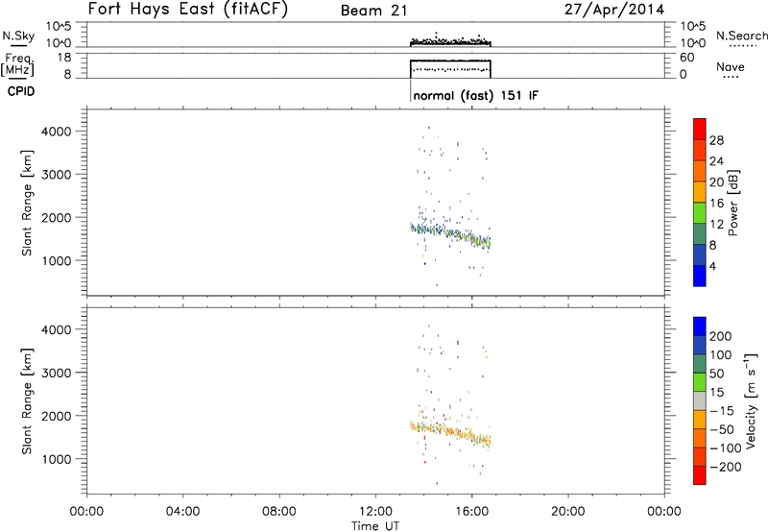The height and width of the screenshot is (532, 768).
Task: Click the '04:00' time axis tick label
Action: (x=182, y=512)
